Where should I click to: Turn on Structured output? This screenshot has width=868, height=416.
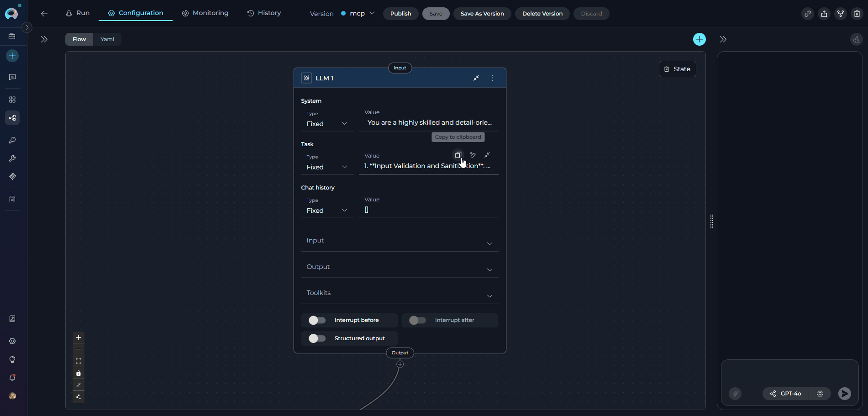coord(317,338)
